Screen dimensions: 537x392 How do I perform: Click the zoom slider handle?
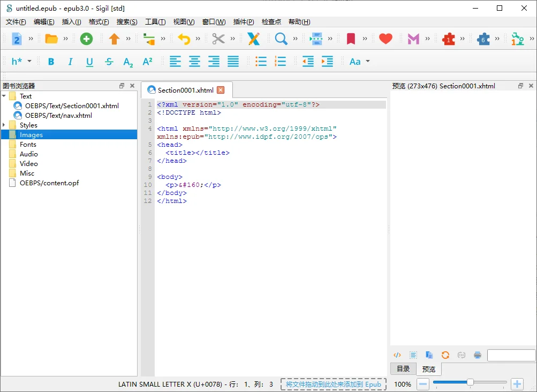[470, 382]
